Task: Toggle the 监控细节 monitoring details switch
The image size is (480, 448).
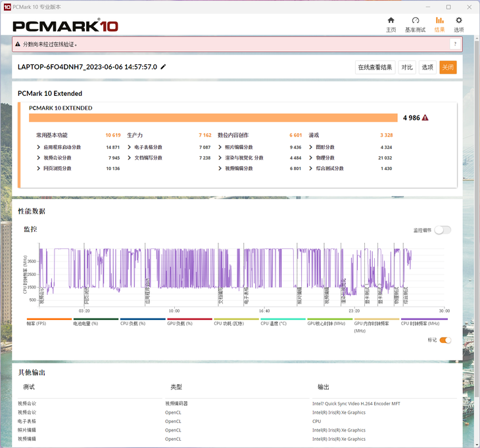Action: click(443, 230)
